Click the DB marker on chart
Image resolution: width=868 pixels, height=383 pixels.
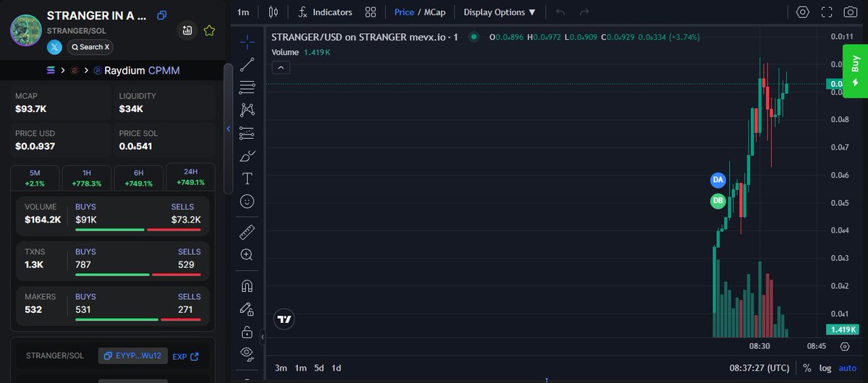tap(718, 201)
